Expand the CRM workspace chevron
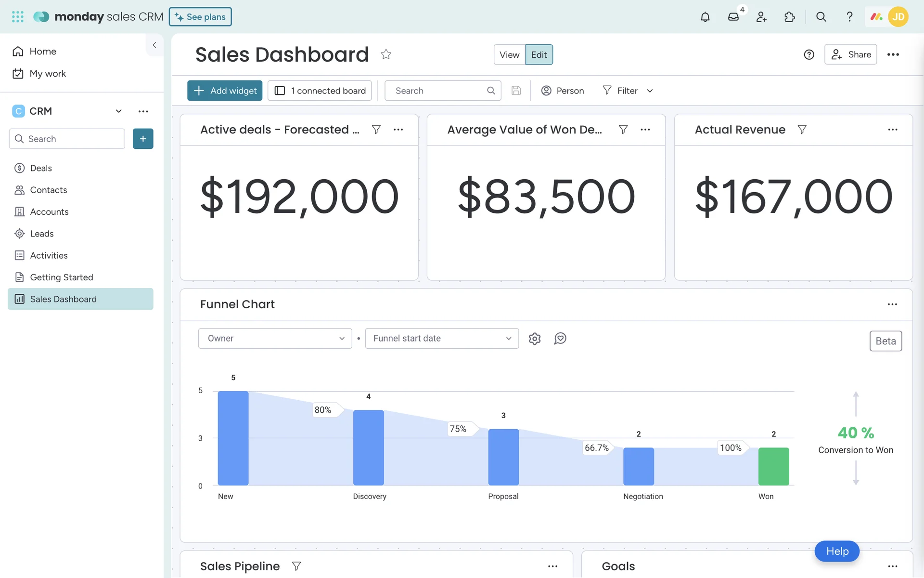 coord(118,111)
